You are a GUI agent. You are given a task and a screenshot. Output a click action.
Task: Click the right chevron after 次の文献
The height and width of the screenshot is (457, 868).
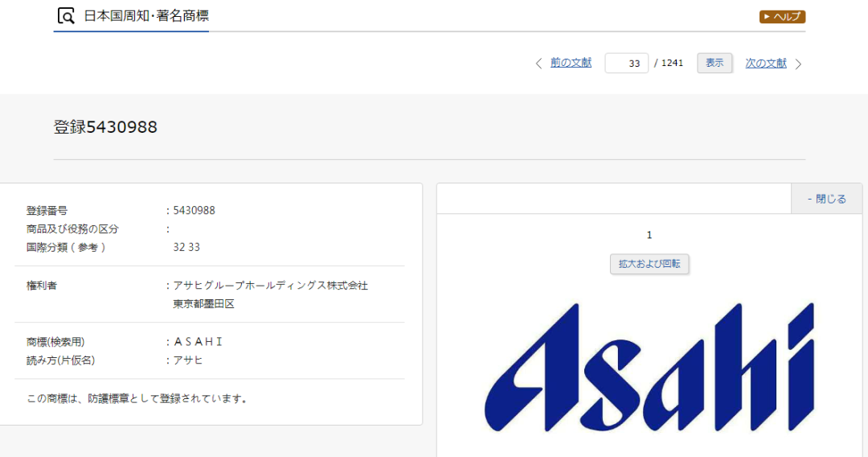tap(798, 64)
